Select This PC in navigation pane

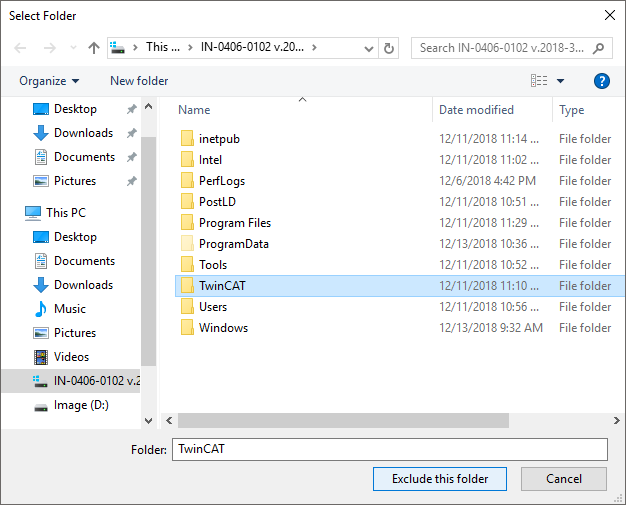pos(55,213)
